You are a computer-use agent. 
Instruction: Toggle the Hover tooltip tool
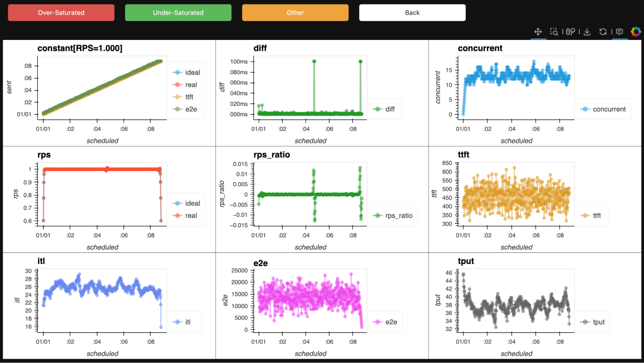coord(619,32)
